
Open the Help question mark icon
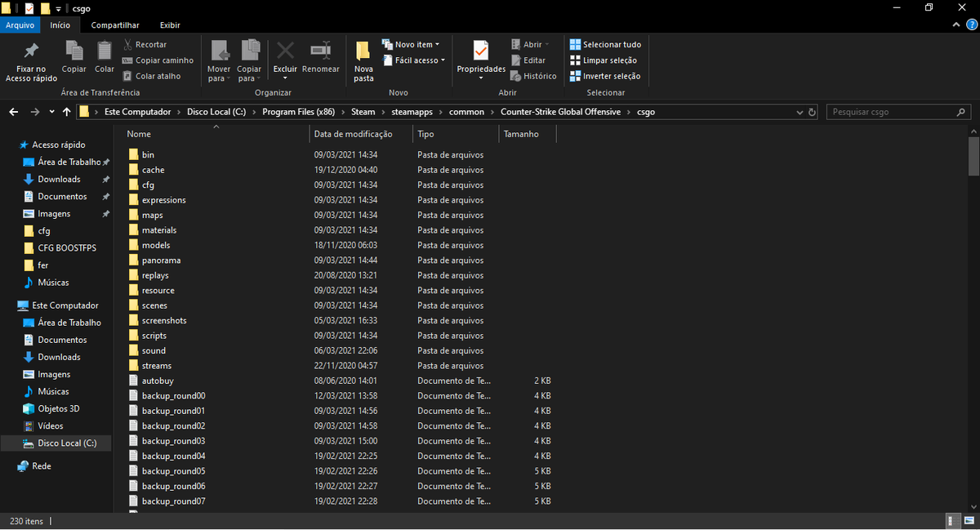970,25
